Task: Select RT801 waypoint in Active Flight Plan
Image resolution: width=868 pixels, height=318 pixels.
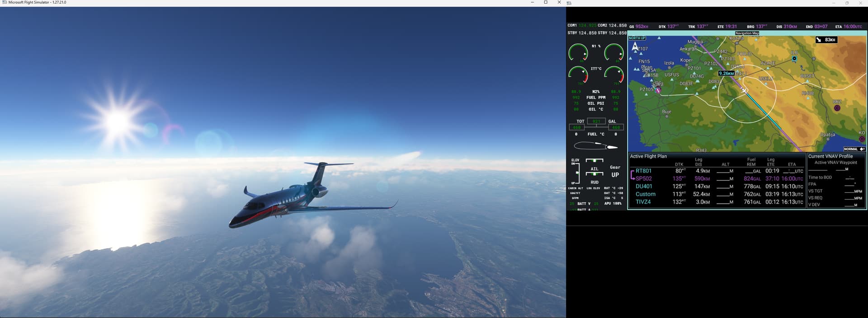Action: coord(643,171)
